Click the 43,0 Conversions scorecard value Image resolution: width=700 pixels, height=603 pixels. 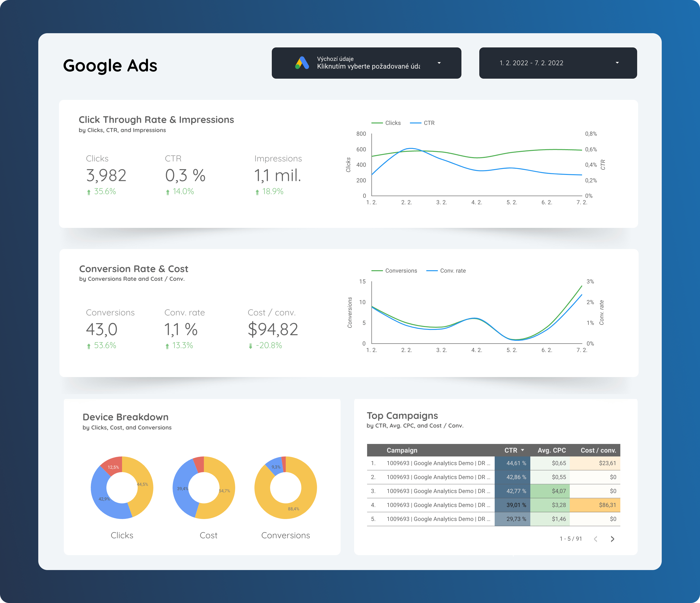(x=102, y=329)
